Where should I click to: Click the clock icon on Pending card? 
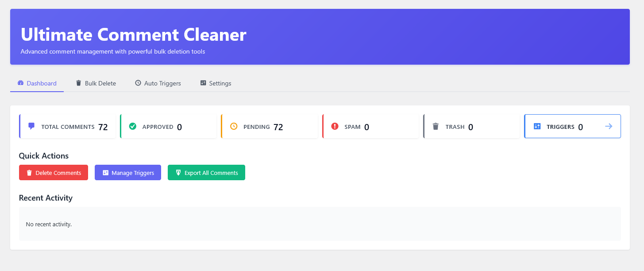(233, 126)
